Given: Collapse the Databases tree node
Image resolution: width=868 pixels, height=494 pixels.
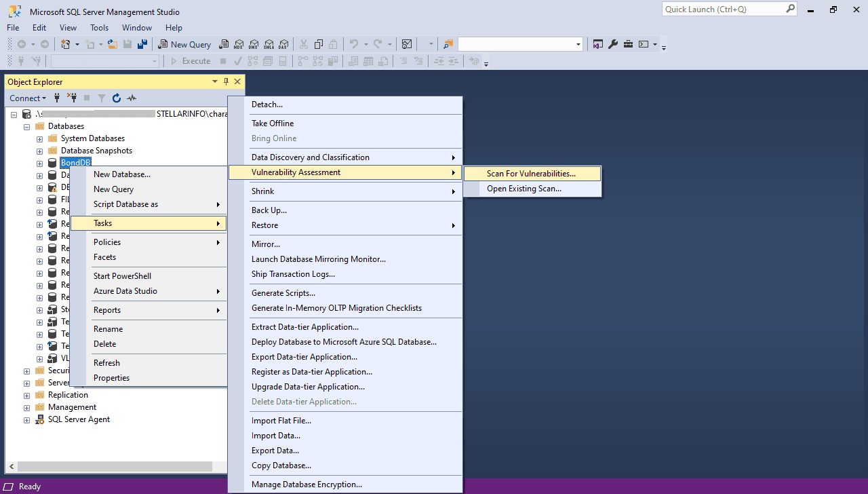Looking at the screenshot, I should [27, 126].
